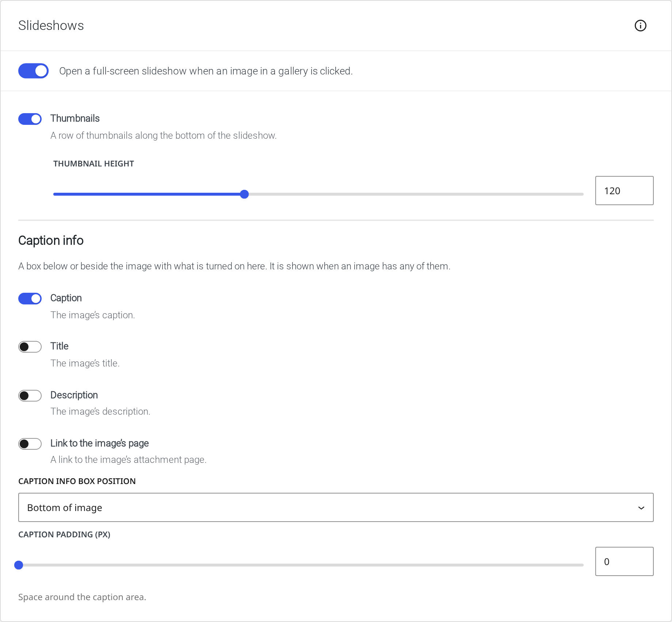Screen dimensions: 672x622
Task: Click 'The image's caption.' helper text
Action: pos(92,315)
